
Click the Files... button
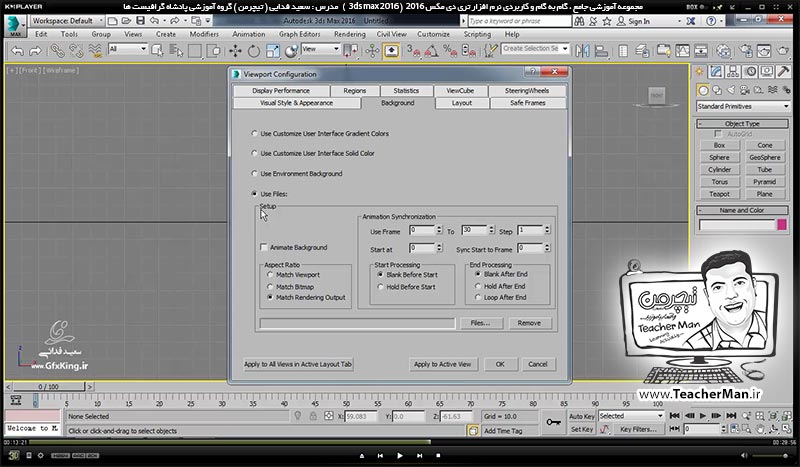[480, 323]
